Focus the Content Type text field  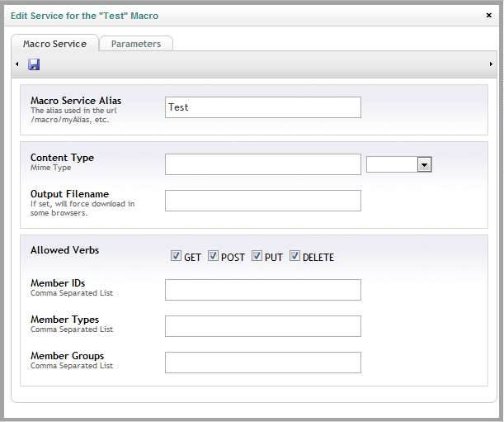coord(263,164)
